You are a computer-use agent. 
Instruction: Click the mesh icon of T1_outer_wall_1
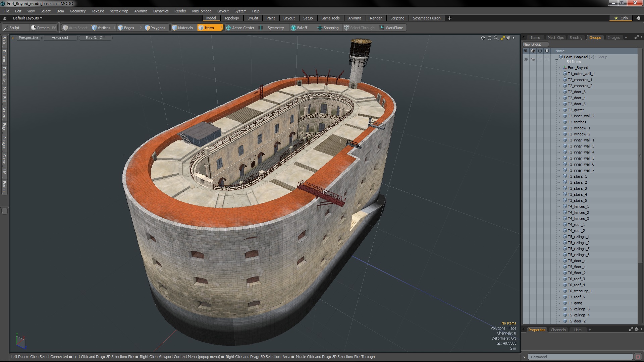pyautogui.click(x=565, y=74)
